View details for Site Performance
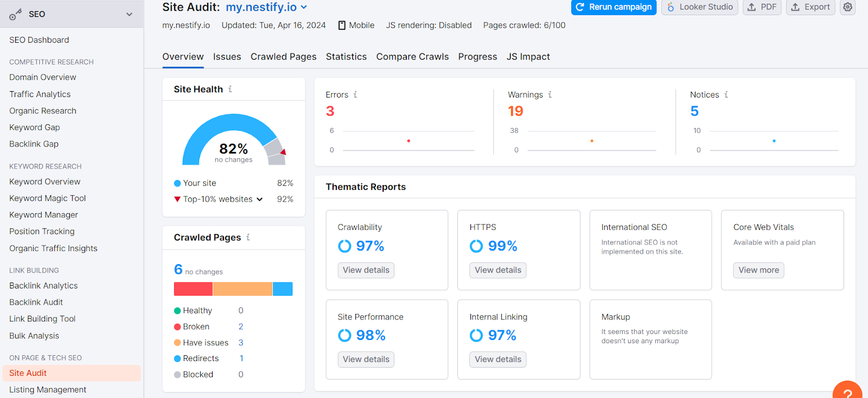The height and width of the screenshot is (398, 868). pos(366,360)
